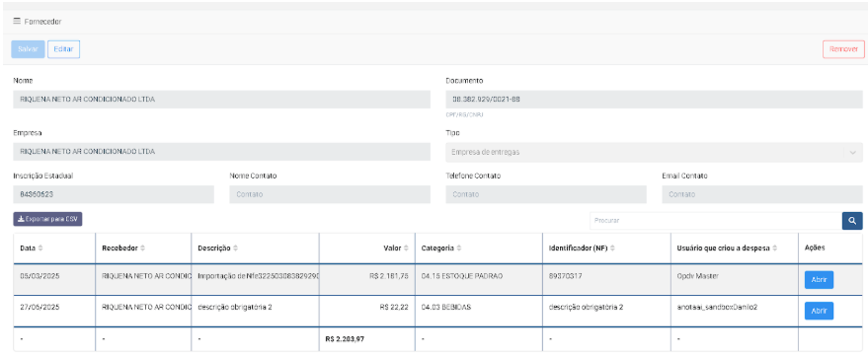
Task: Click the Salvar button
Action: tap(28, 49)
